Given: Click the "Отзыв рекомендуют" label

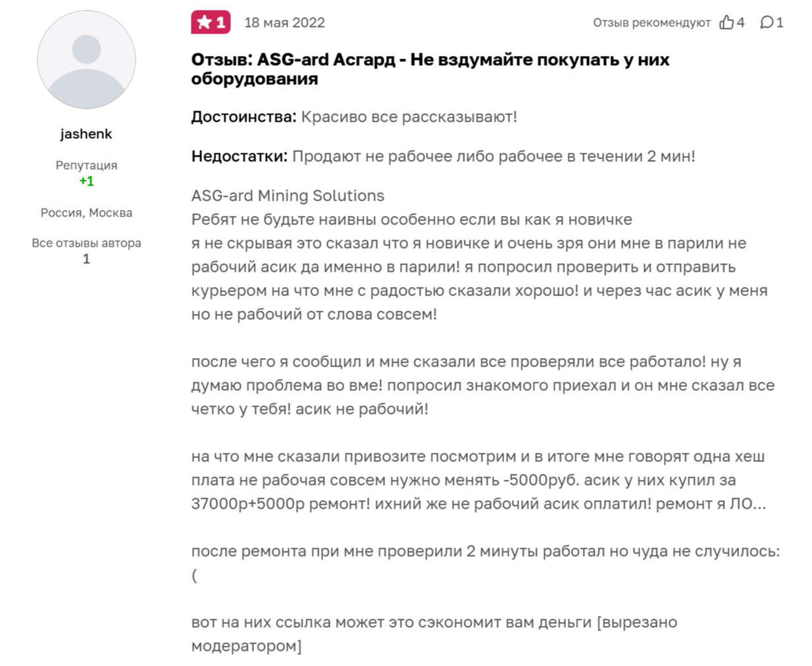Looking at the screenshot, I should point(651,22).
